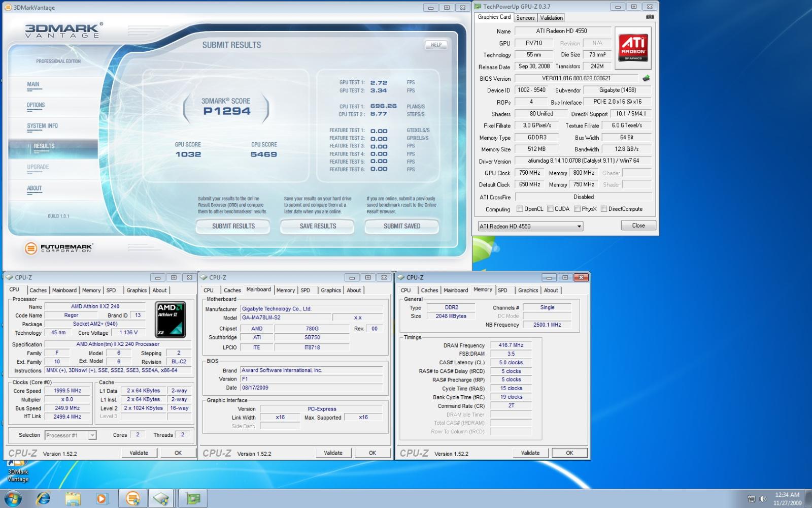
Task: Click the GPU-Z Name field ATI Radeon HD 4550
Action: coord(562,31)
